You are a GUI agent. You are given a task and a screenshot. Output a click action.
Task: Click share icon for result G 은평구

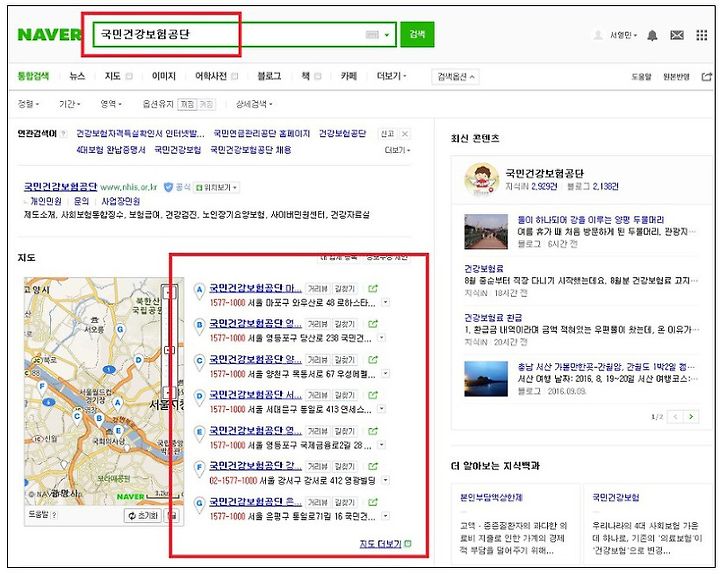pos(373,502)
